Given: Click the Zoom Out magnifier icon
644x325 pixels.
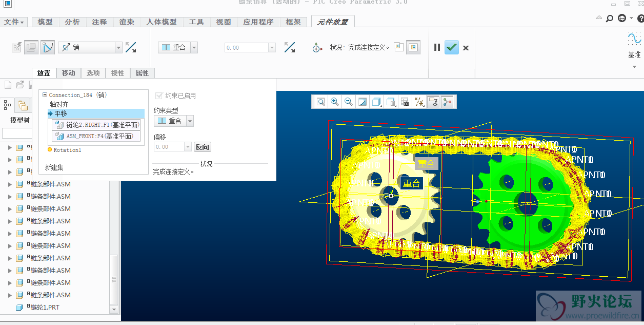Looking at the screenshot, I should (x=349, y=102).
